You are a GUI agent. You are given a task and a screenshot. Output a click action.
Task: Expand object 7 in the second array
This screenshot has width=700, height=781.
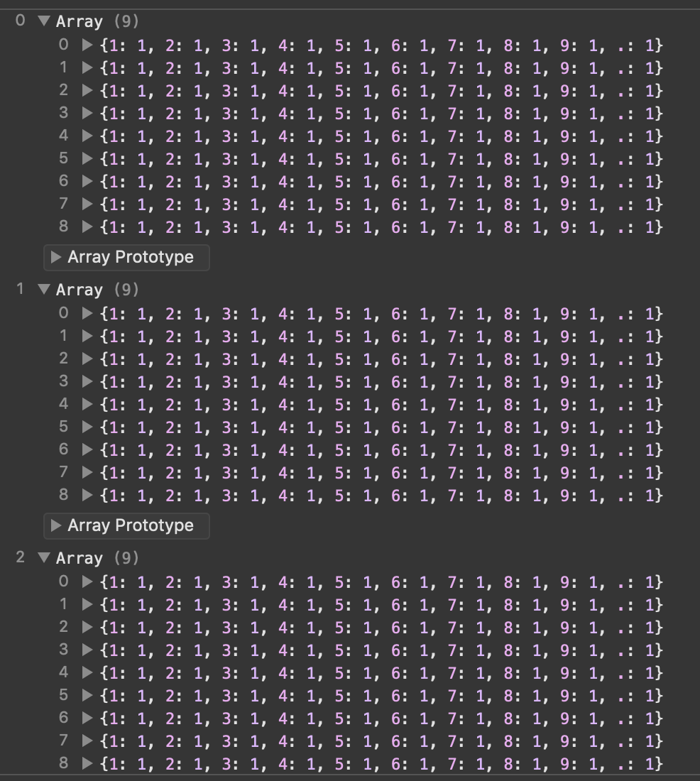[87, 473]
